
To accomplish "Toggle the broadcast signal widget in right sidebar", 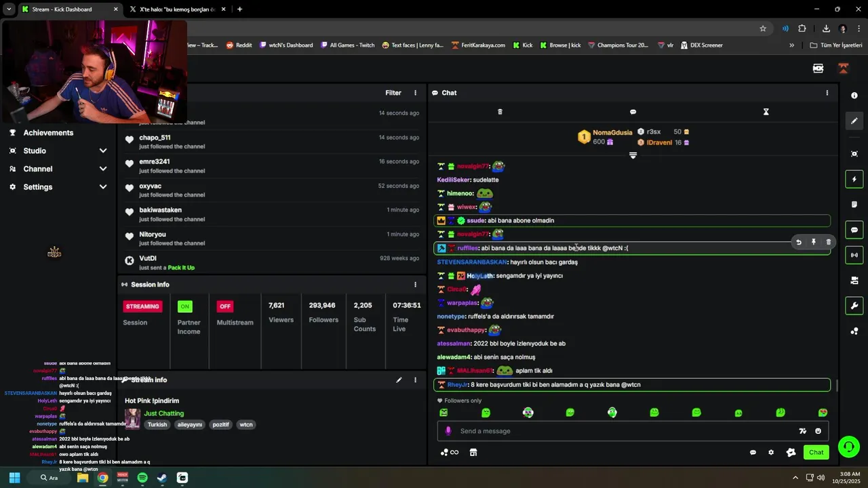I will point(854,255).
